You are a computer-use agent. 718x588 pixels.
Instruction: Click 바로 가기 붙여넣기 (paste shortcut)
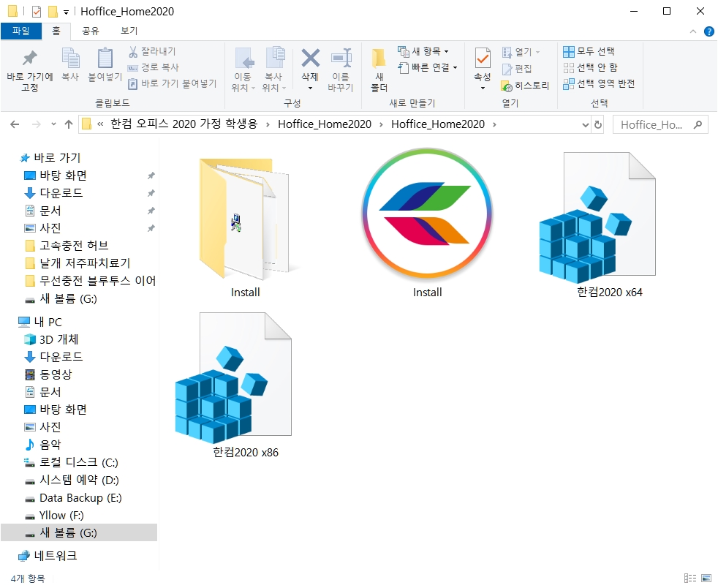[x=172, y=84]
